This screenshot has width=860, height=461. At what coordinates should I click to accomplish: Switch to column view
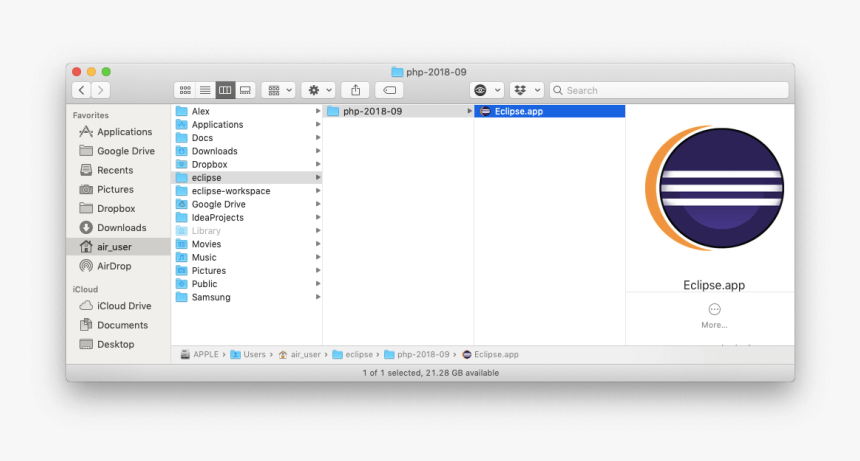tap(225, 90)
